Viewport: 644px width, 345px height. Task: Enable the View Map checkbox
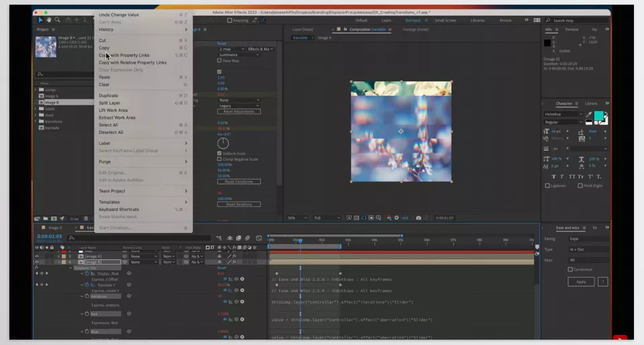coord(219,60)
